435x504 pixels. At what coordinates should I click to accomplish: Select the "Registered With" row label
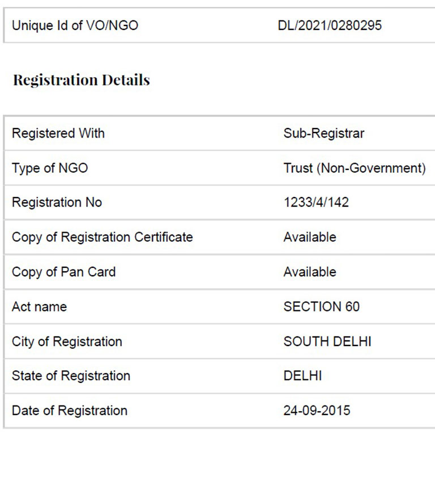tap(58, 134)
